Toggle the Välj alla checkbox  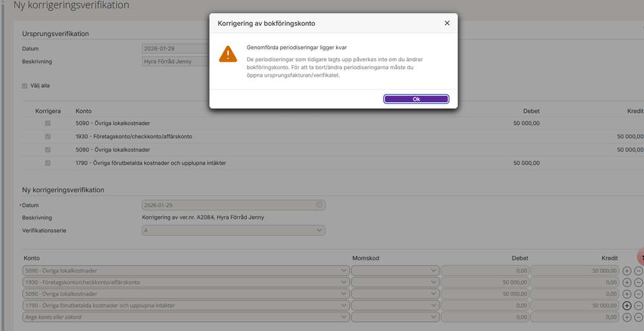24,86
